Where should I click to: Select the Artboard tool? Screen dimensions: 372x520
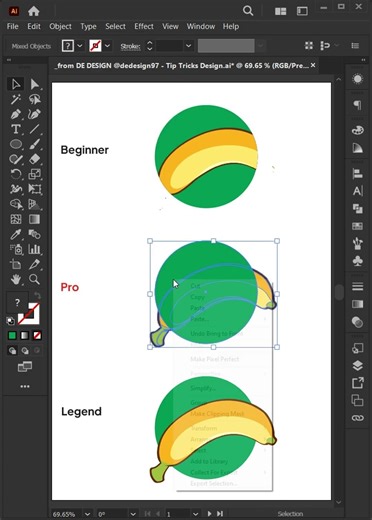point(16,264)
